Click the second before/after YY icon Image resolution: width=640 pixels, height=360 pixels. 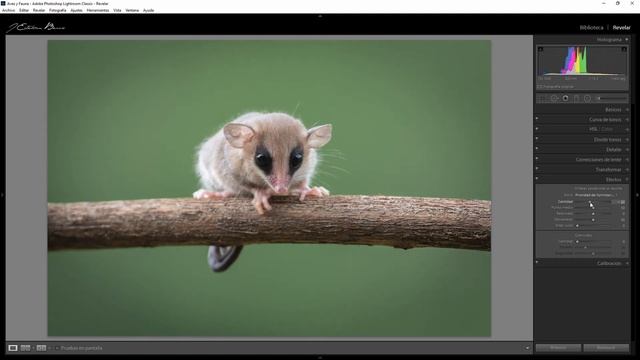click(41, 348)
